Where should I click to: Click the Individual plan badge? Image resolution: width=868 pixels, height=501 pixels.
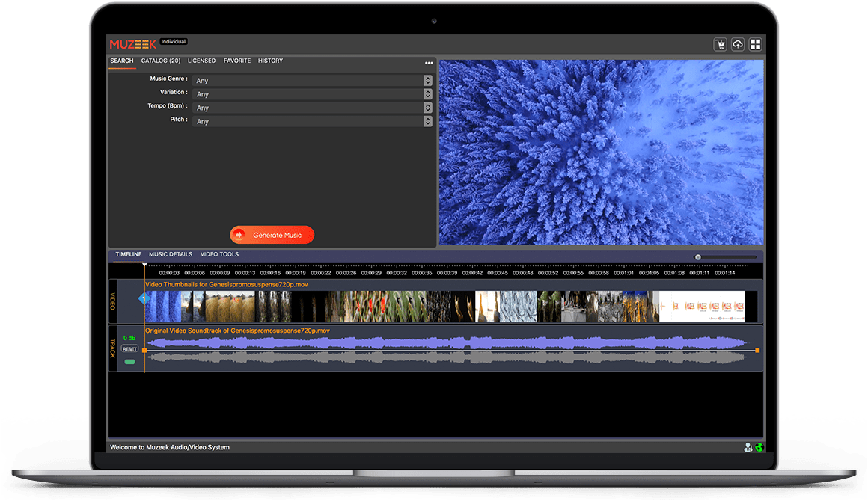click(174, 41)
